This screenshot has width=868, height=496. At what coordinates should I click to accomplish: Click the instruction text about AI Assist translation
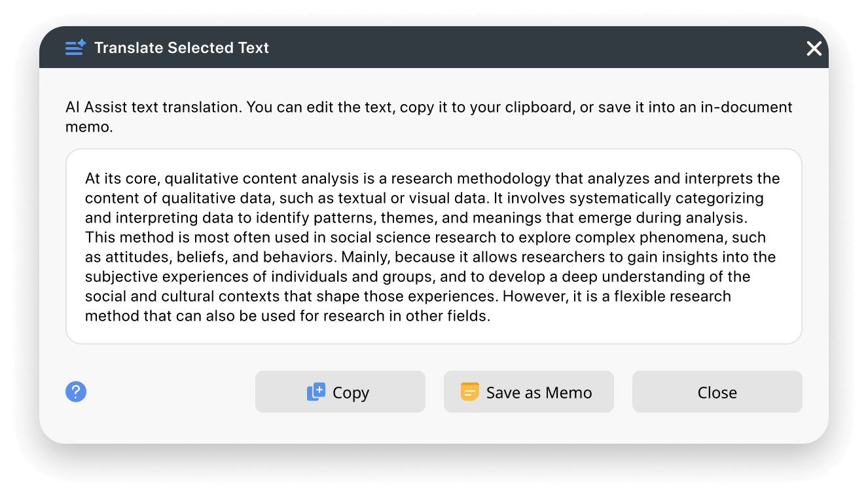point(429,116)
